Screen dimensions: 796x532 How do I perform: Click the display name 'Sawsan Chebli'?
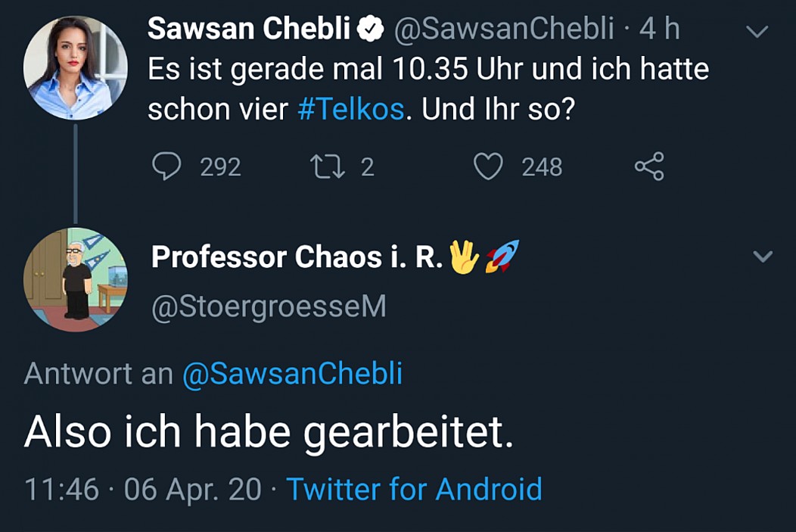coord(248,30)
